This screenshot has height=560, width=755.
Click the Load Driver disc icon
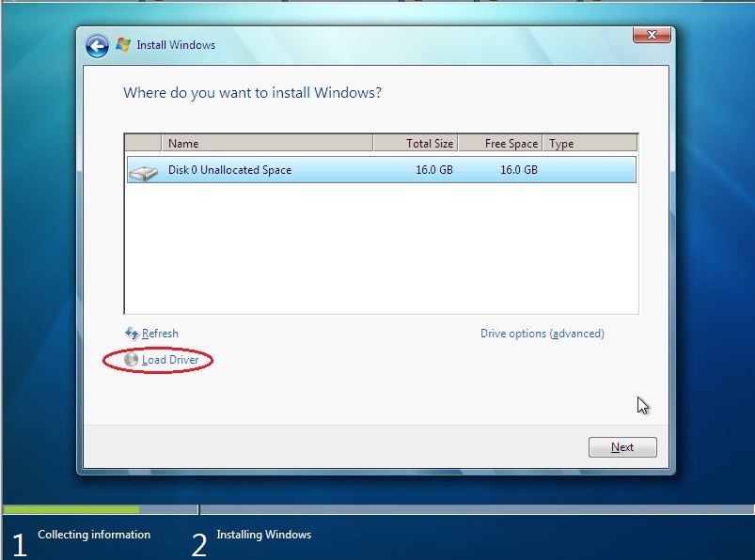[131, 359]
